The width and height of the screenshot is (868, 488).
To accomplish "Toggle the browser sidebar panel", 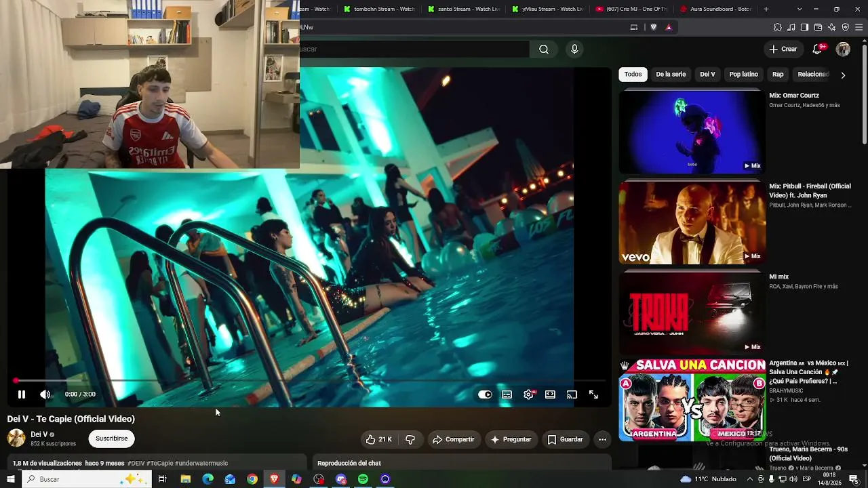I will pyautogui.click(x=804, y=27).
